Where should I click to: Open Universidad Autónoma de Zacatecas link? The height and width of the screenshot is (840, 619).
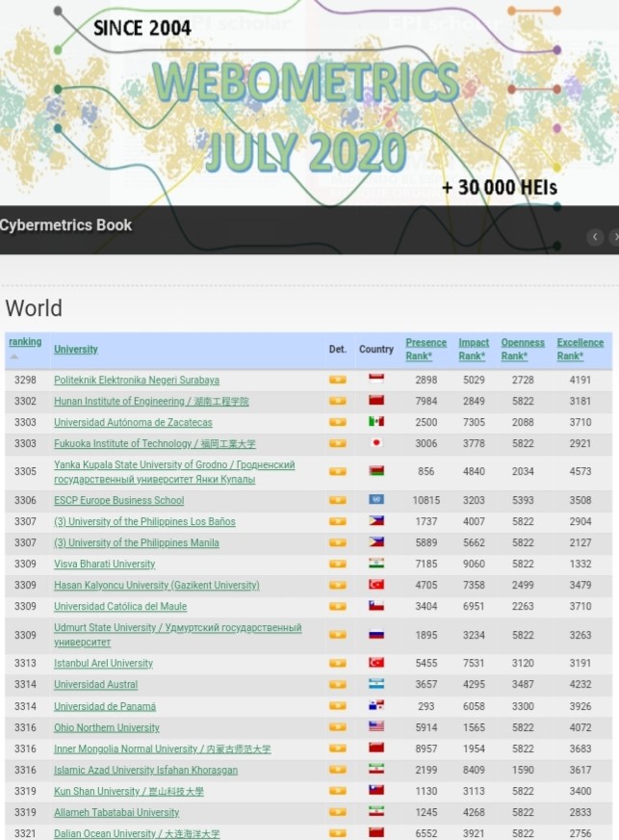point(133,422)
